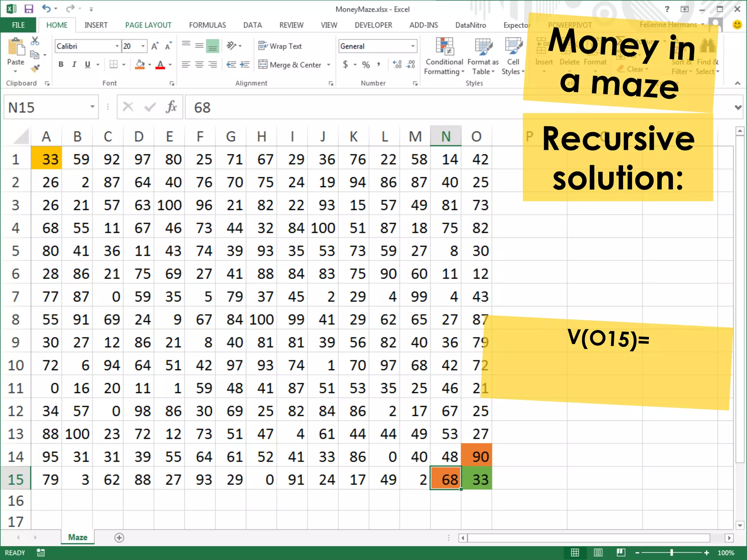Click the Undo arrow icon
This screenshot has height=560, width=747.
[46, 8]
